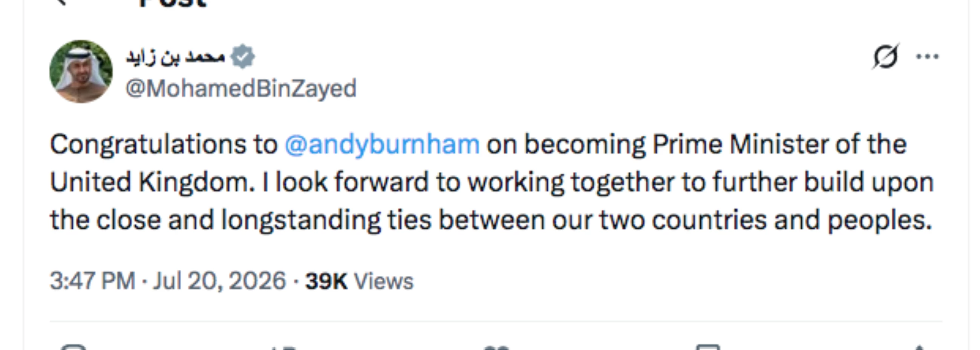View the 39K Views count details
980x350 pixels.
point(359,281)
